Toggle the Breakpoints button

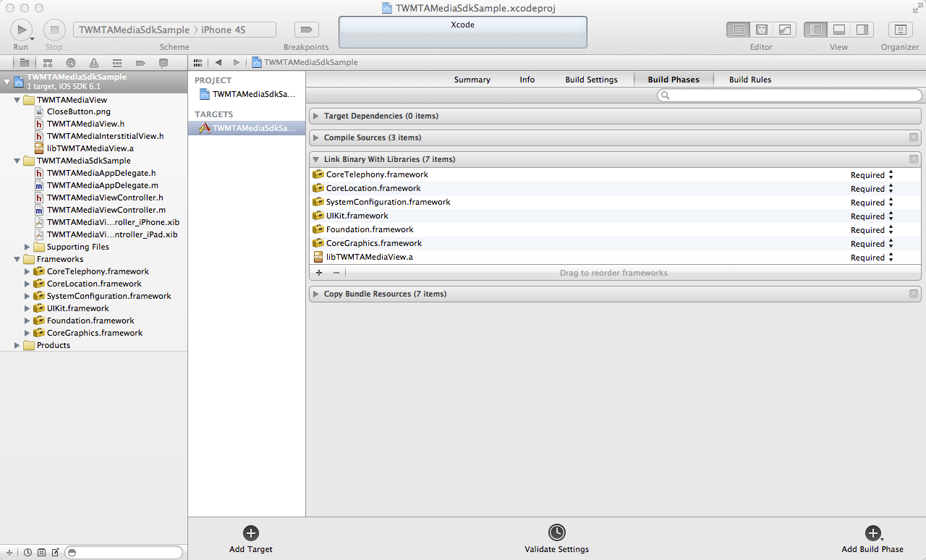click(x=307, y=30)
